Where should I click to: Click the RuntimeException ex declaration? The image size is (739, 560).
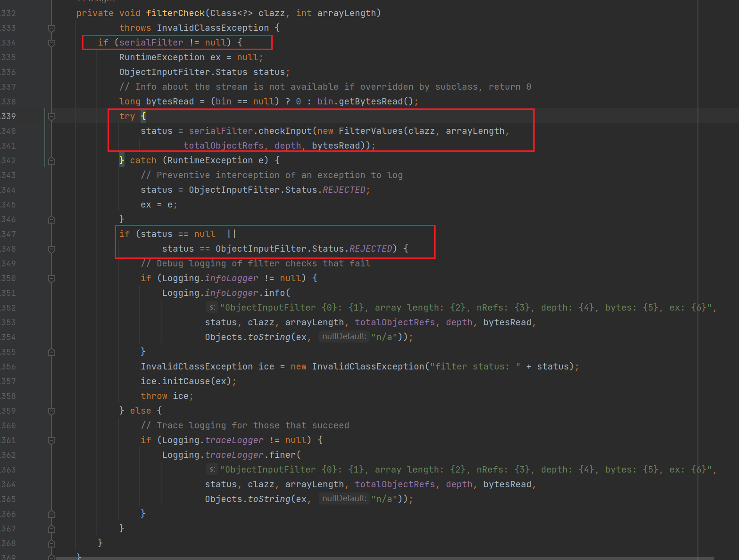pos(191,58)
